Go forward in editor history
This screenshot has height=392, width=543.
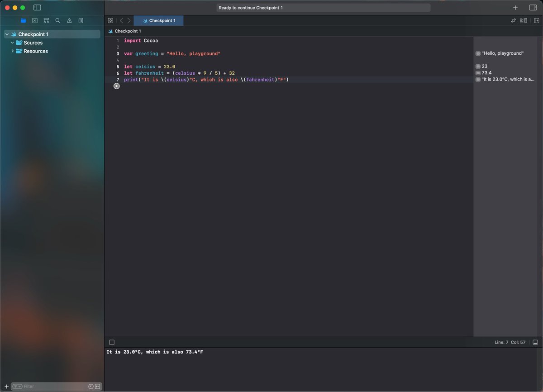(129, 20)
